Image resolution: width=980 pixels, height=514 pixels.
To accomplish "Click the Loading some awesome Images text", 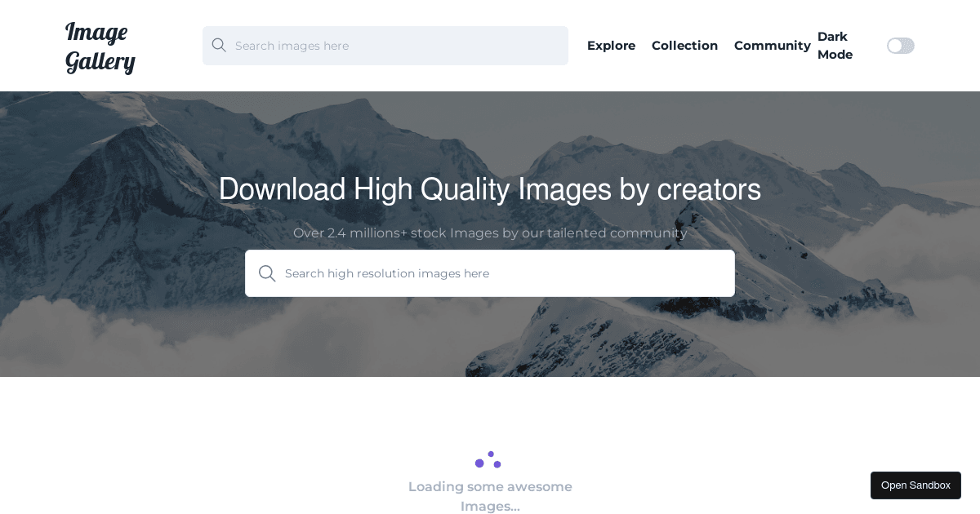I will [490, 496].
